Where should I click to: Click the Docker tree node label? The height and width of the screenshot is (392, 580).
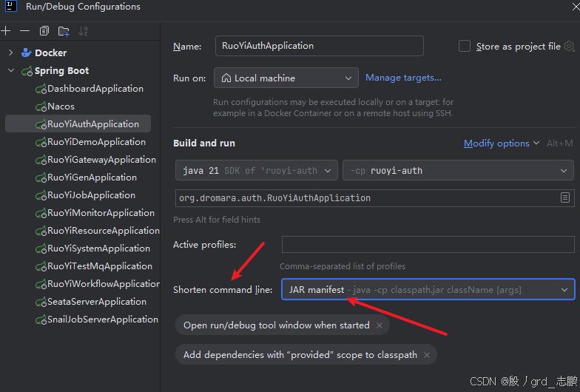(50, 53)
